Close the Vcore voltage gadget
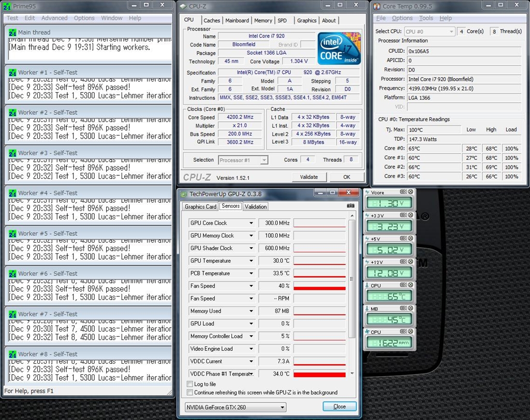Screen dimensions: 530x420 click(x=410, y=192)
